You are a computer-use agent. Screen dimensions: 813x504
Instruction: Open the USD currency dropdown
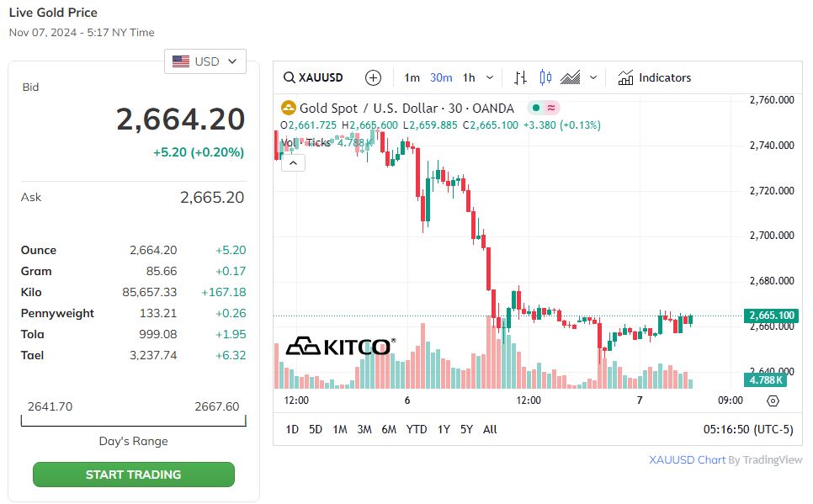pyautogui.click(x=205, y=61)
